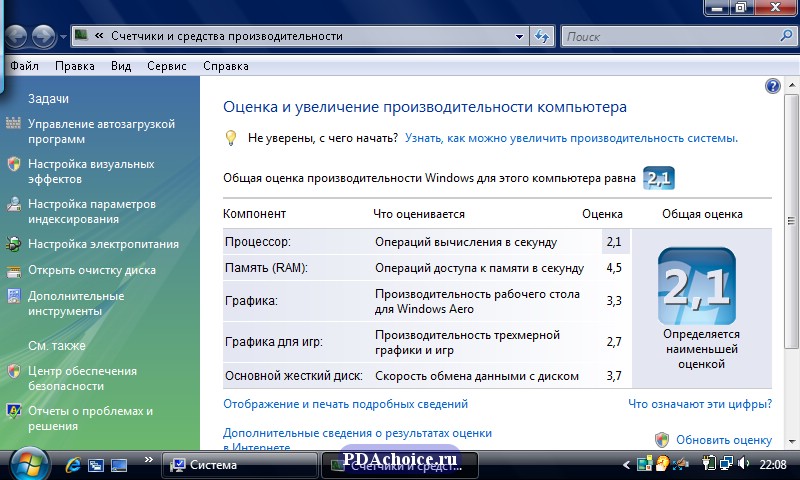Viewport: 800px width, 480px height.
Task: Open Help via the blue question mark icon
Action: click(x=772, y=87)
